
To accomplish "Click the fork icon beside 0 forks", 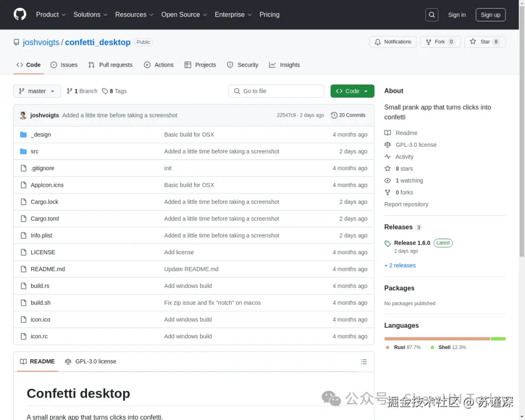I will tap(387, 192).
